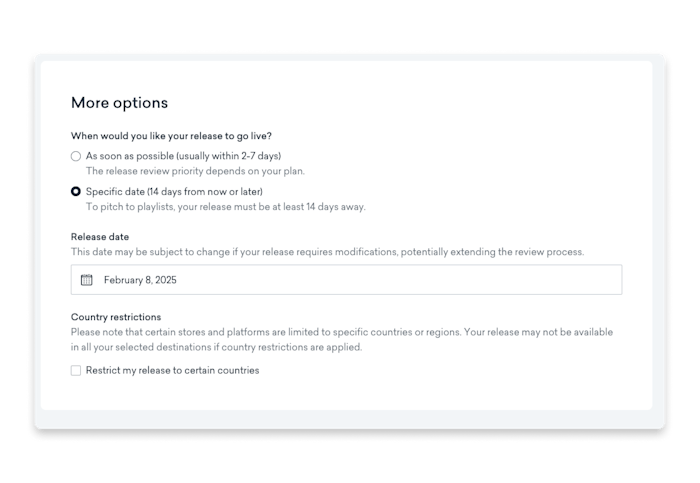Click the 'This date may be subject to change' note
This screenshot has width=700, height=483.
327,252
